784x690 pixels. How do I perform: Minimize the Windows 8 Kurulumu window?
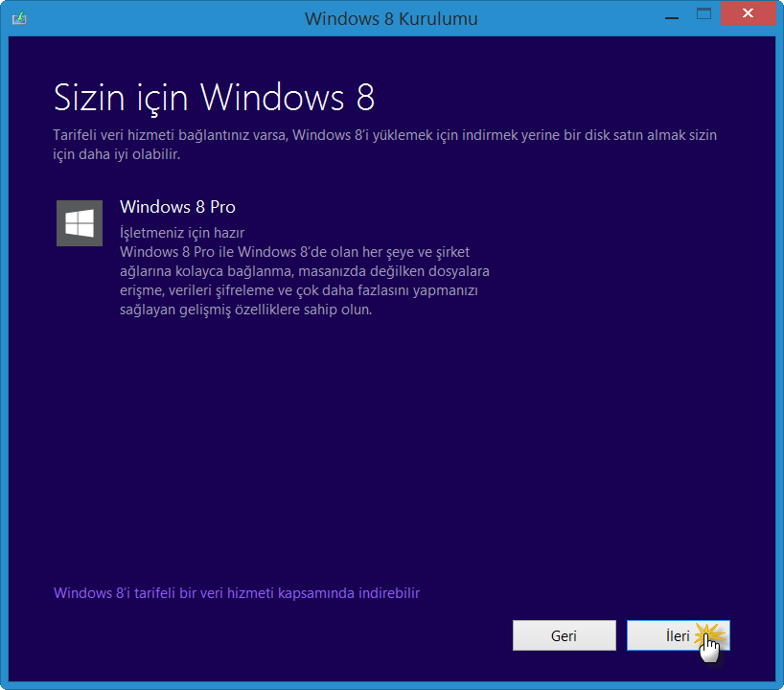tap(672, 17)
